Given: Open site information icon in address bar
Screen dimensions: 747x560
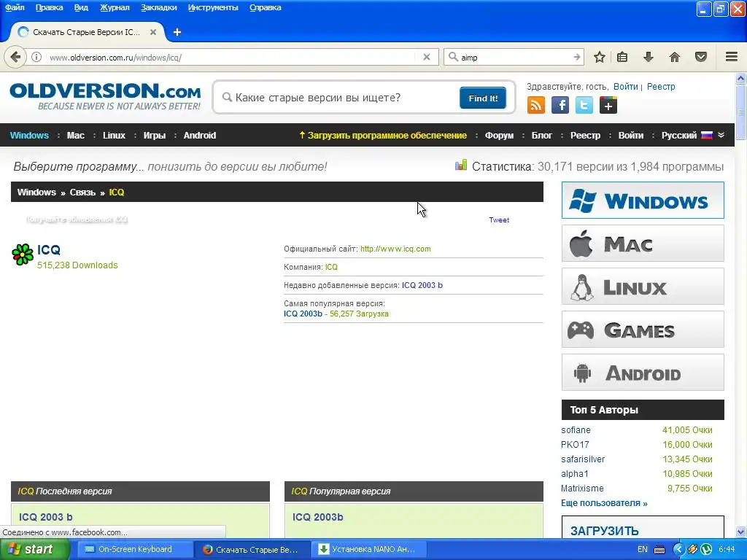Looking at the screenshot, I should (36, 57).
